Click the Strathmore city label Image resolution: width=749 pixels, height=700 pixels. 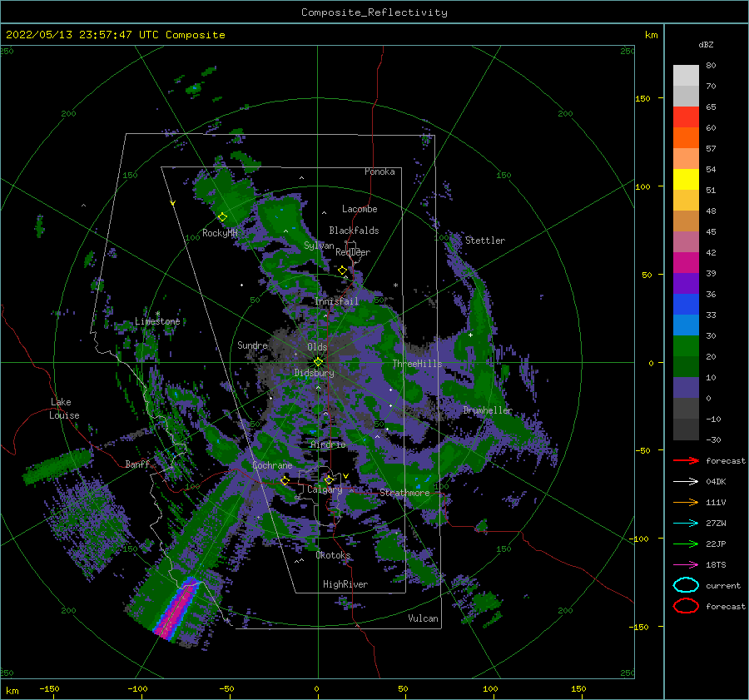pos(404,493)
